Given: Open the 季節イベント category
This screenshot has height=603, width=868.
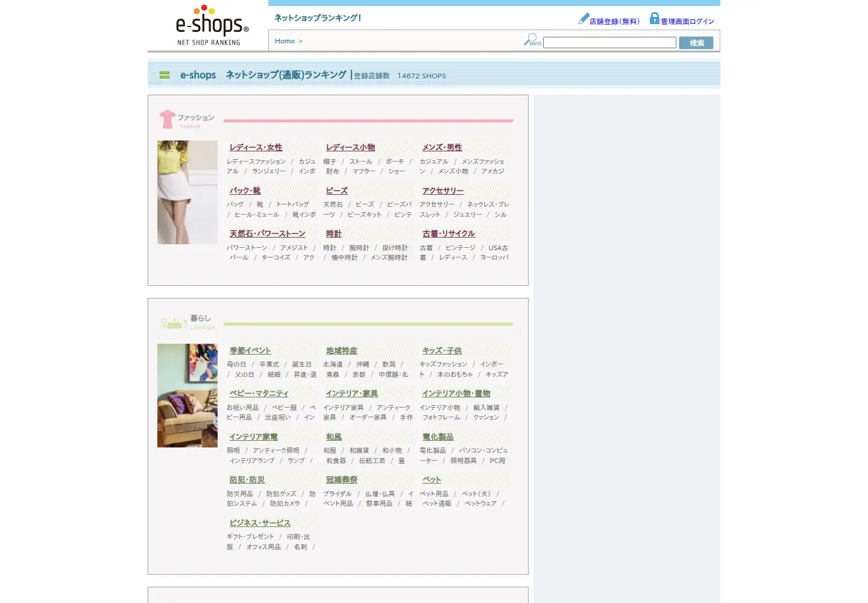Looking at the screenshot, I should [250, 351].
